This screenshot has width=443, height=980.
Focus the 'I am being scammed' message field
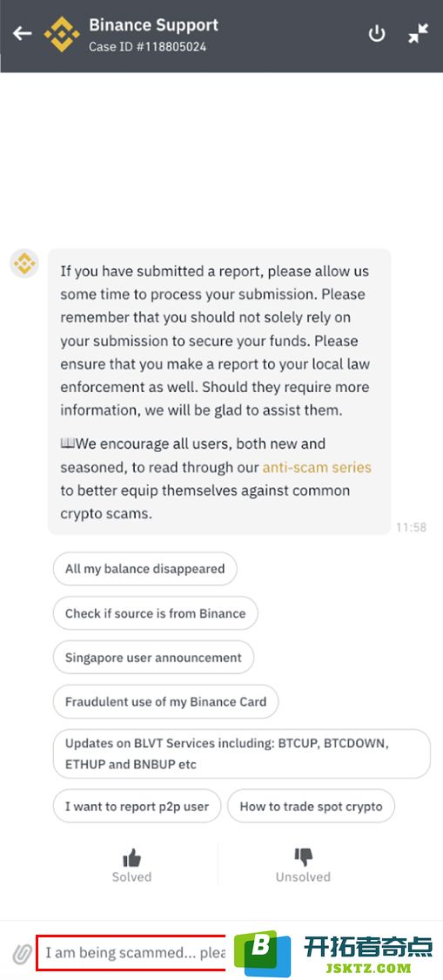pyautogui.click(x=135, y=953)
